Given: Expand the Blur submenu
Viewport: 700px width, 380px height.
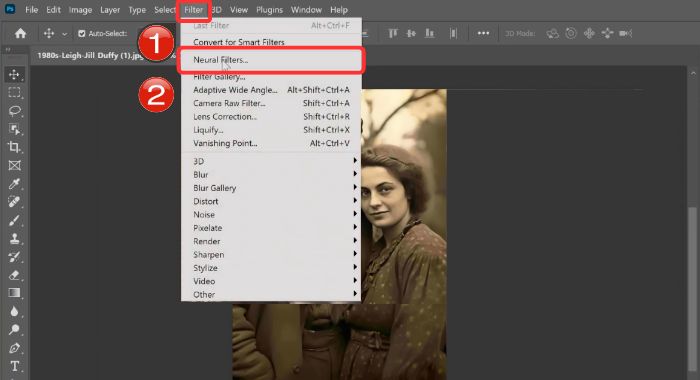Looking at the screenshot, I should click(x=271, y=175).
